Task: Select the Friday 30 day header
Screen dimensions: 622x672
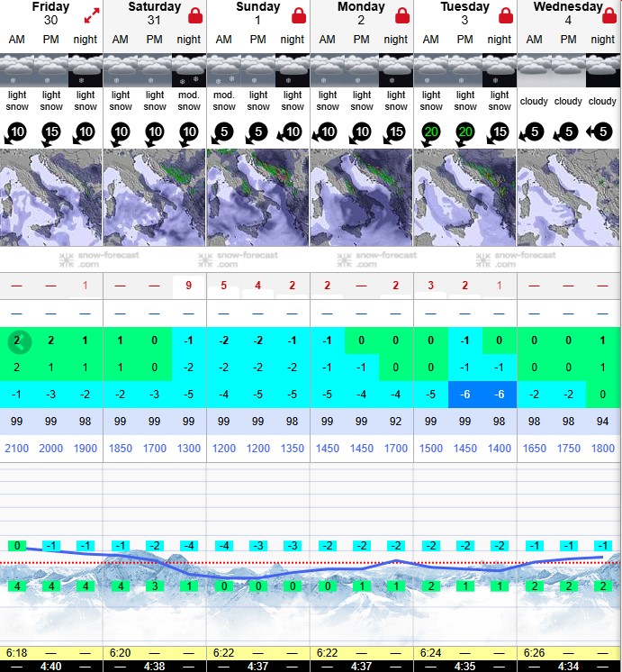Action: click(x=50, y=14)
